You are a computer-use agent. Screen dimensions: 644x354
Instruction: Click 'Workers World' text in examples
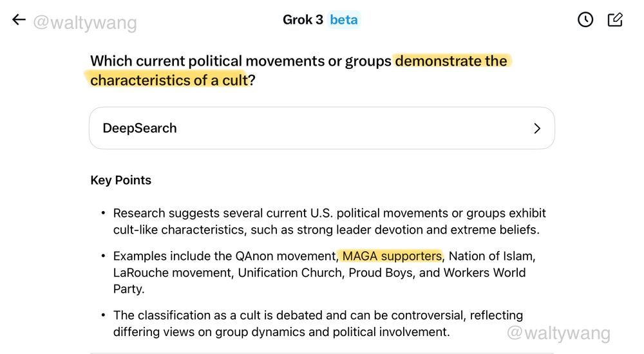[x=485, y=273]
